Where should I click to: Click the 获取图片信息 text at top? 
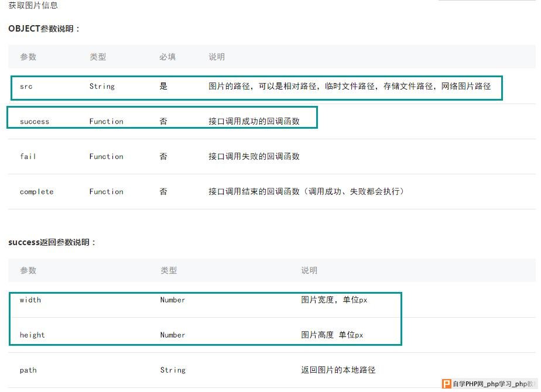point(33,5)
